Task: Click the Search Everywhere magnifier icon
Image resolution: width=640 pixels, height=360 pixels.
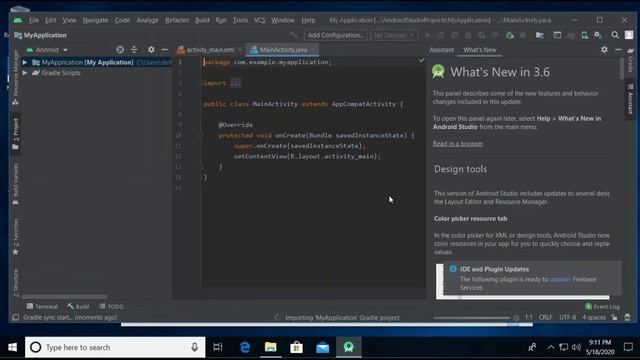Action: point(615,35)
